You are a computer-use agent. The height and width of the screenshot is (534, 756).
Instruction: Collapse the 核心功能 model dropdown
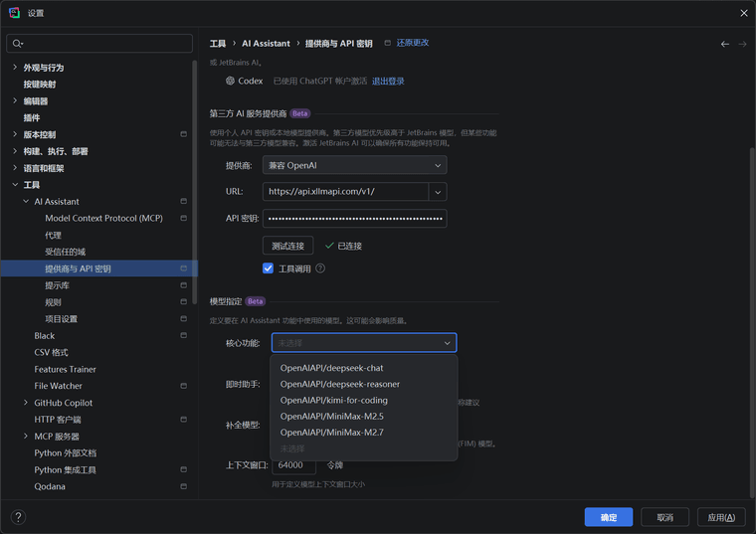click(447, 343)
